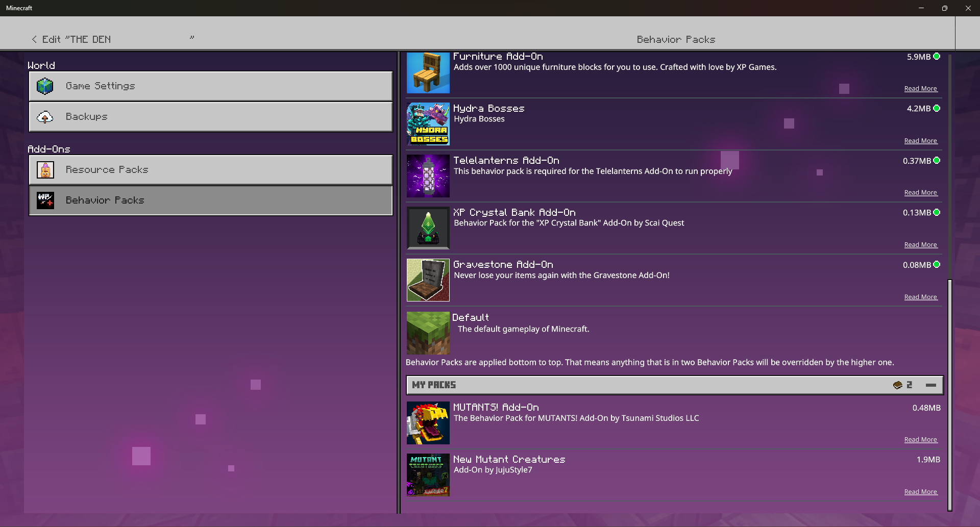Open Read More for Furniture Add-On
Viewport: 980px width, 527px height.
(921, 89)
